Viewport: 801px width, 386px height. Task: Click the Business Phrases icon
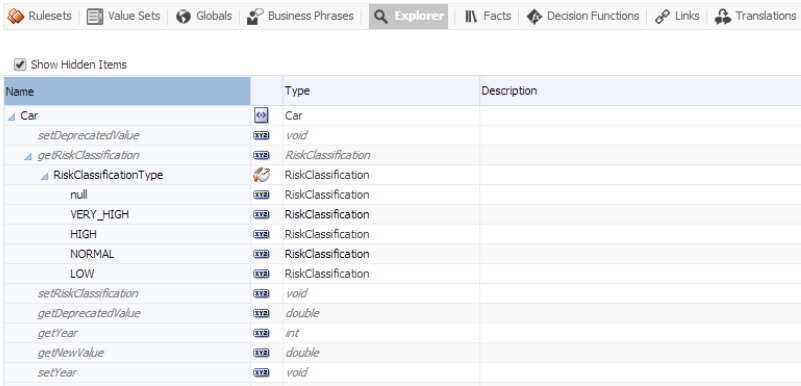point(255,16)
